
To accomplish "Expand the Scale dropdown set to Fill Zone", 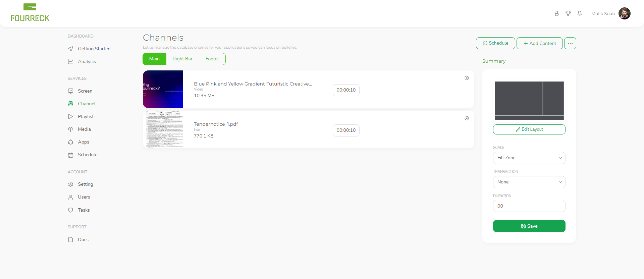I will click(529, 158).
